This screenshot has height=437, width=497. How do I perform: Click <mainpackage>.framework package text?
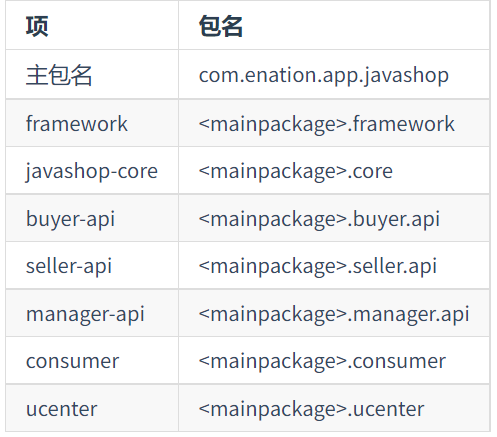(327, 124)
